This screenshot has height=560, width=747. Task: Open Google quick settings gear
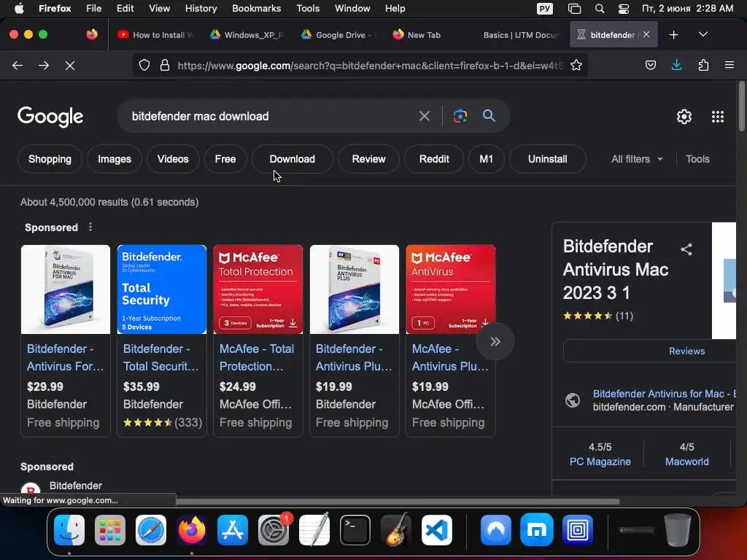[684, 117]
